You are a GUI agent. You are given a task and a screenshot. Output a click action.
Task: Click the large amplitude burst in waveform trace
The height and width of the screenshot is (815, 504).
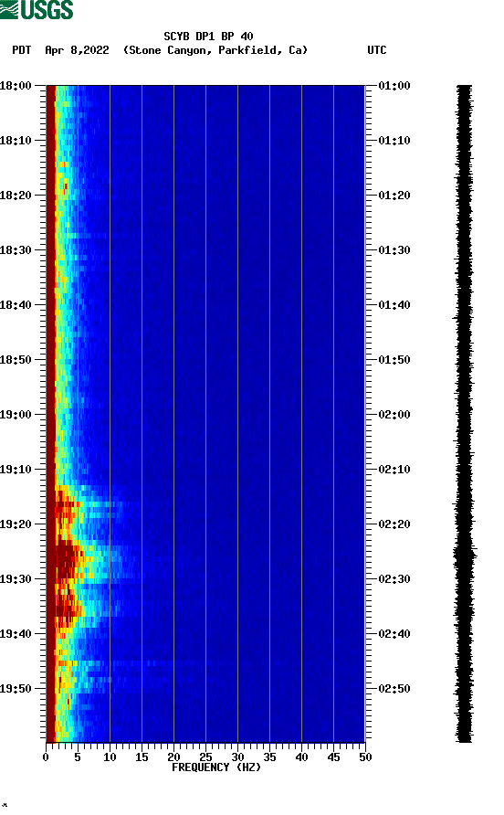pos(465,554)
